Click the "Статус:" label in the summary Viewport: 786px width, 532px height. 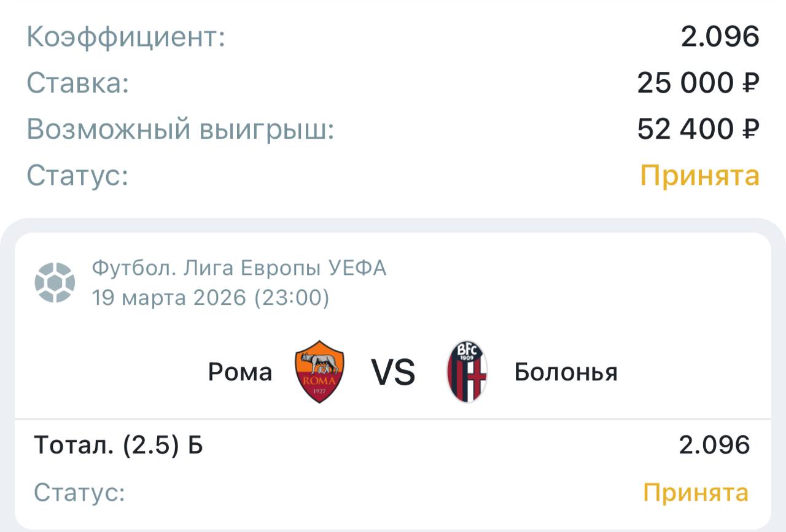pos(77,176)
